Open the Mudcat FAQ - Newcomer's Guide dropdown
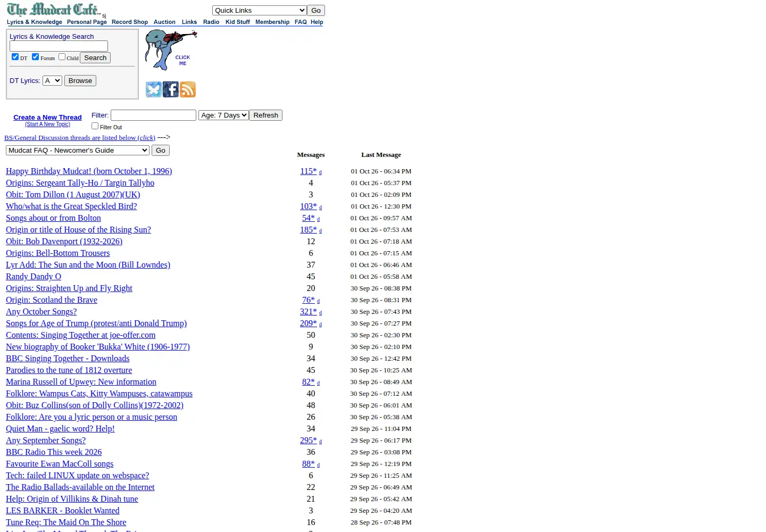 tap(77, 151)
